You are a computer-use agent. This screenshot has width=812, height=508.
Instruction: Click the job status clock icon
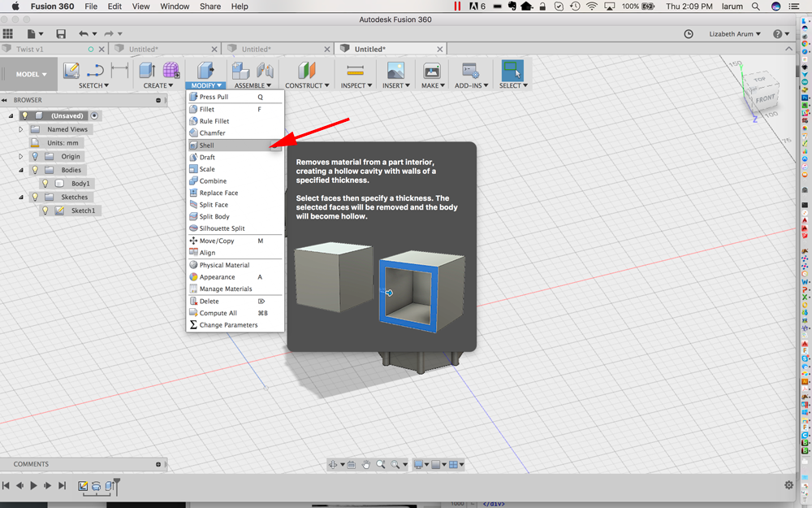point(689,33)
